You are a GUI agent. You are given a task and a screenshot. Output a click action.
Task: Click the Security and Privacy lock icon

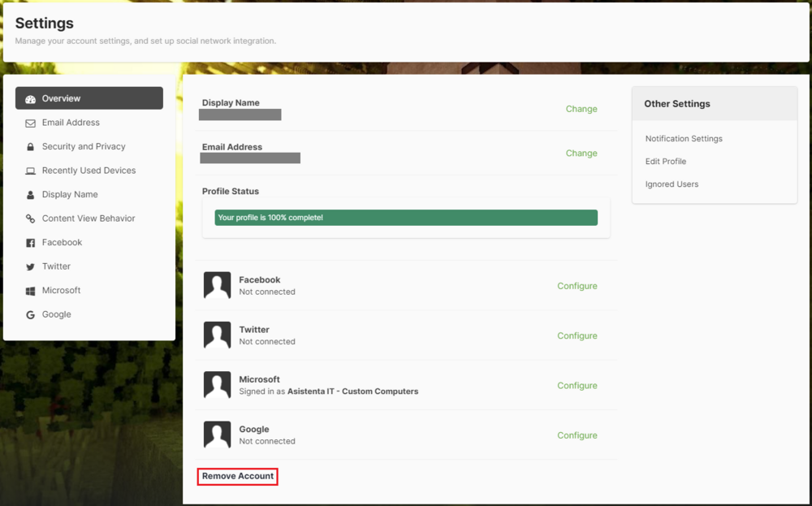30,147
